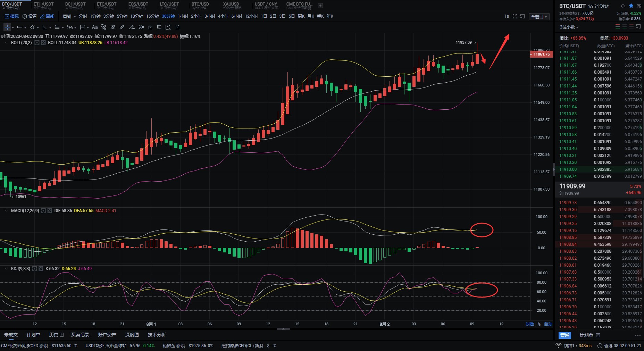Image resolution: width=644 pixels, height=351 pixels.
Task: Open MACD indicator settings gear
Action: pyautogui.click(x=43, y=211)
